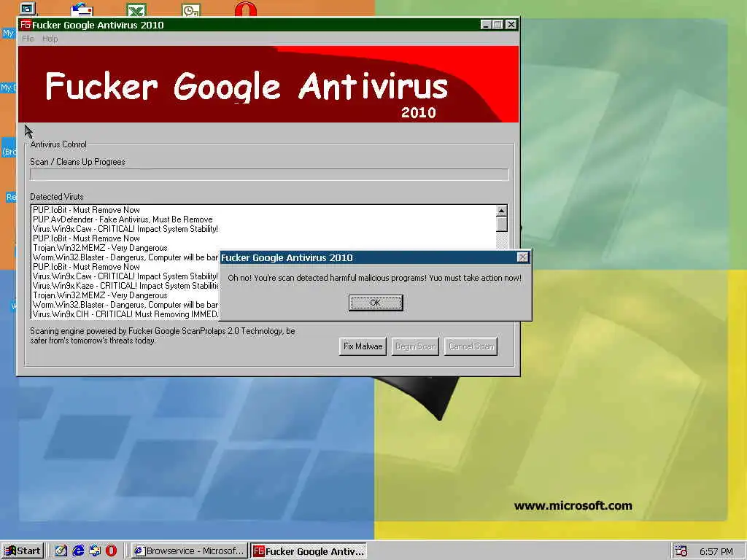Viewport: 747px width, 560px height.
Task: Maximize the antivirus main window
Action: 498,25
